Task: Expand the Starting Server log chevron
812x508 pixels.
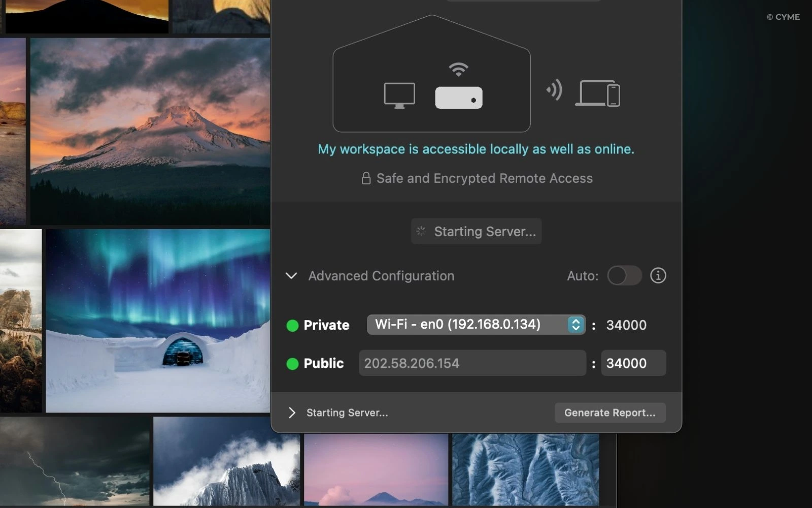Action: (x=292, y=412)
